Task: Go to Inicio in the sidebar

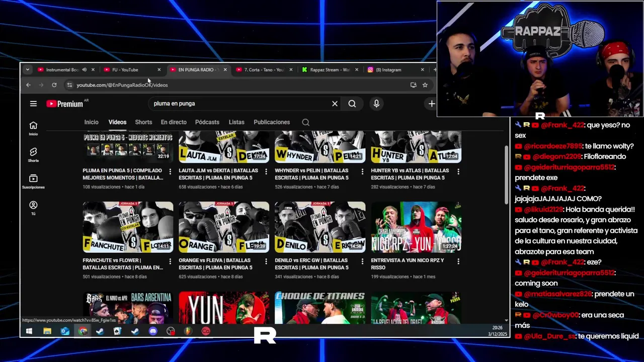Action: pos(33,129)
